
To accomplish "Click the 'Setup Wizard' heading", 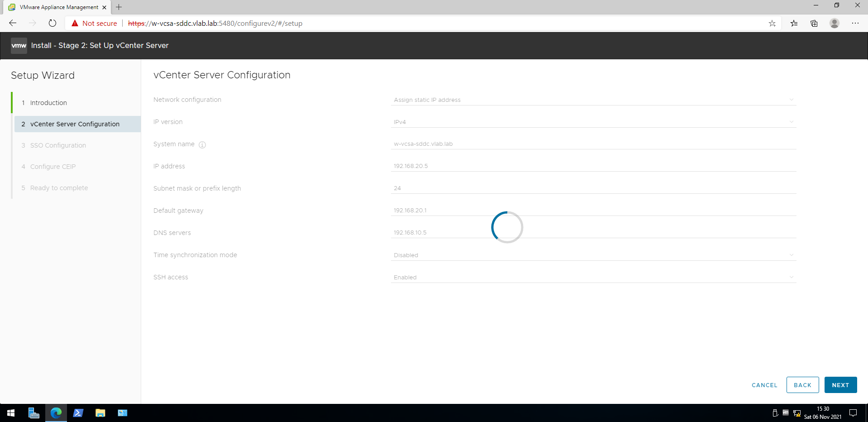I will [x=43, y=75].
